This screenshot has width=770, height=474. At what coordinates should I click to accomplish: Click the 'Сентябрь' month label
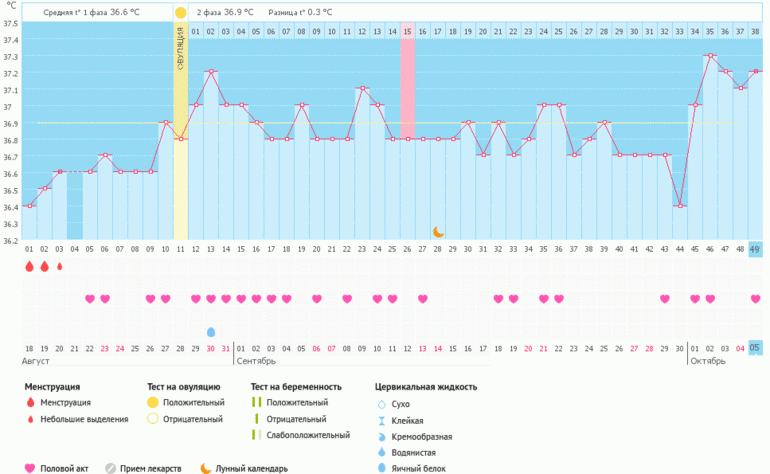point(257,360)
